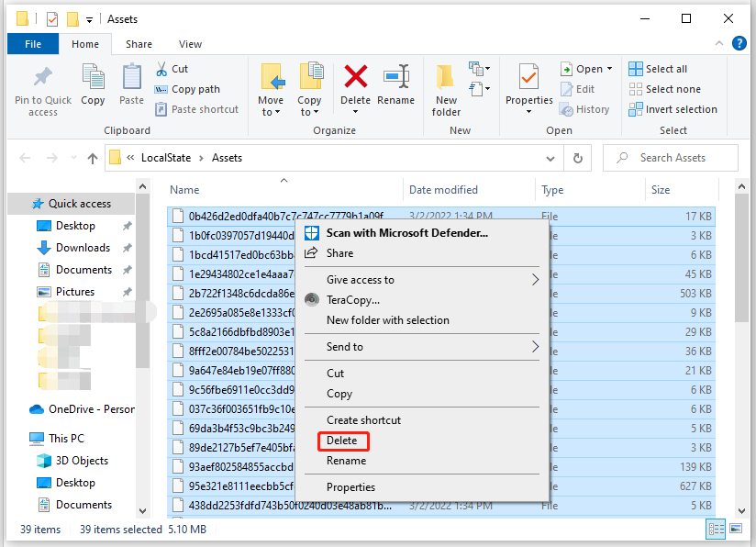Image resolution: width=756 pixels, height=547 pixels.
Task: Click the New folder ribbon icon
Action: [x=445, y=77]
